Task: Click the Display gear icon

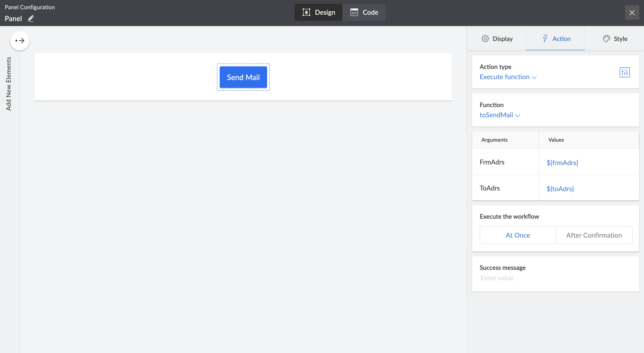Action: pos(485,39)
